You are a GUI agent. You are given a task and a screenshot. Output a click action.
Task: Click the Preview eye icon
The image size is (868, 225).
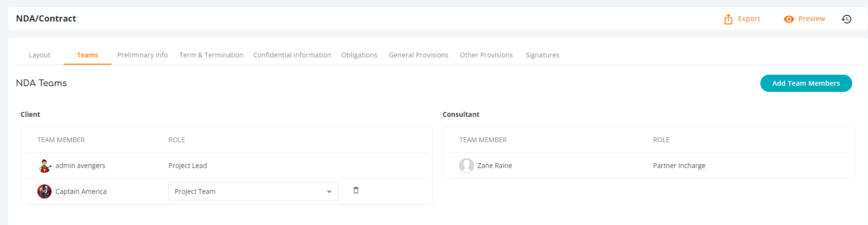[x=789, y=19]
